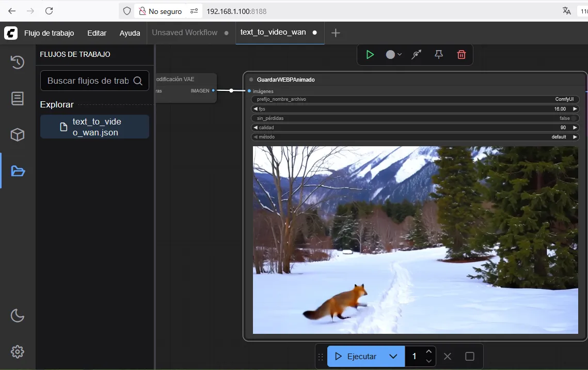
Task: Switch to dark/light theme with the moon icon
Action: coord(18,315)
